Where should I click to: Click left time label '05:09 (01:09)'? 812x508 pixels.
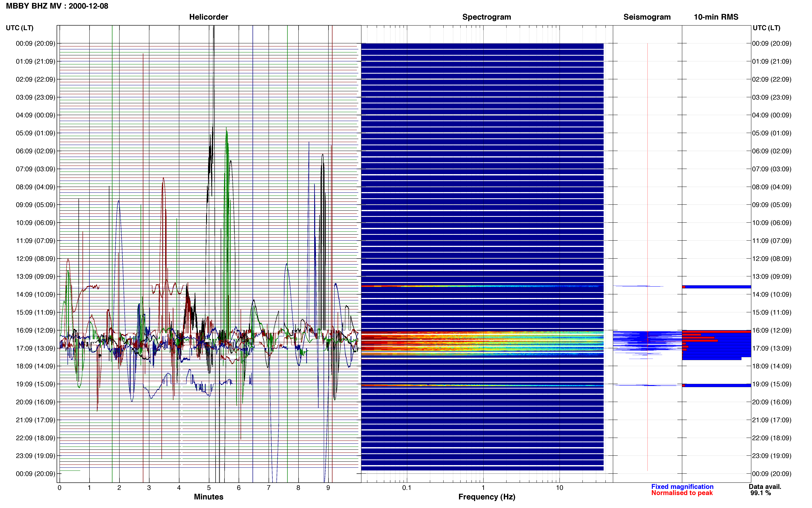(36, 133)
